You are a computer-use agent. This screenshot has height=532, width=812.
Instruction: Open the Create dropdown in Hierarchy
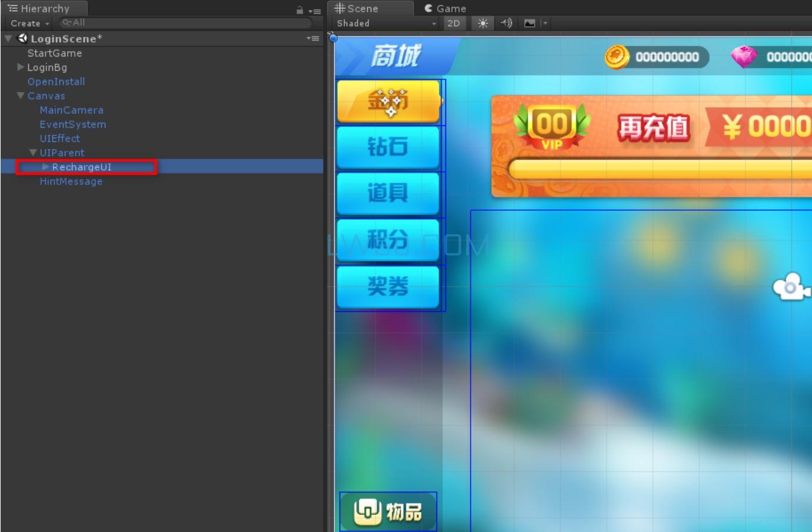[x=29, y=24]
